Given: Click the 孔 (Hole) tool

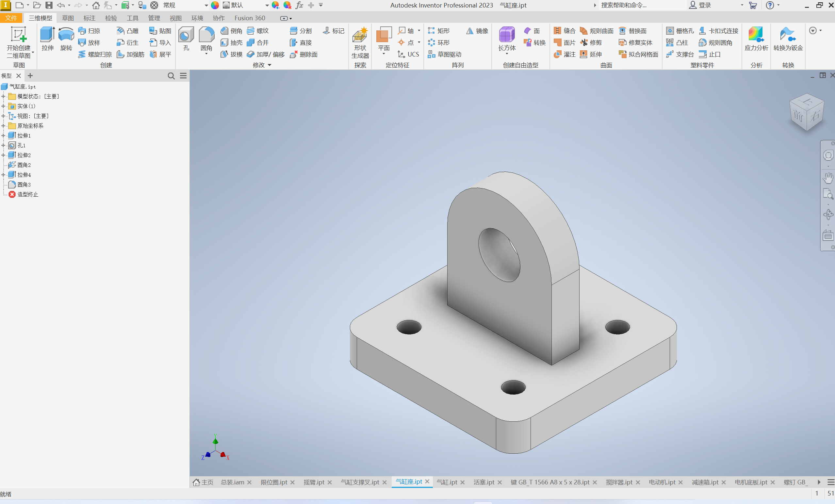Looking at the screenshot, I should pyautogui.click(x=186, y=39).
